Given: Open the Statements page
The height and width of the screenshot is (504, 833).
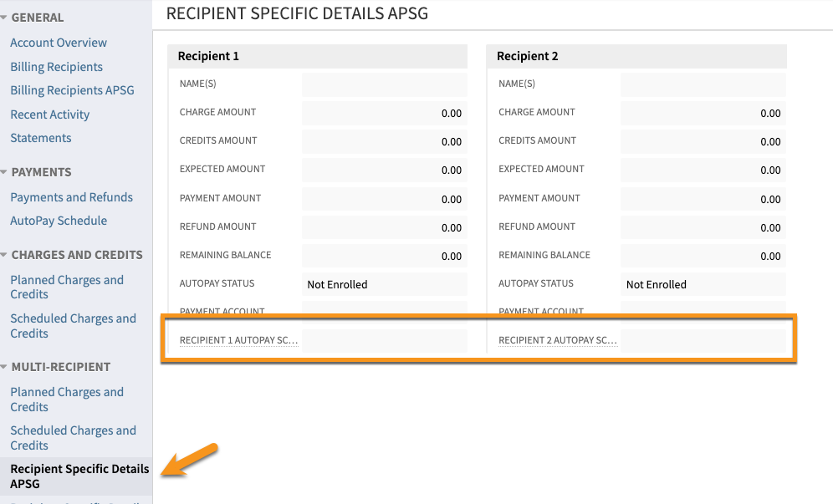Looking at the screenshot, I should pos(40,137).
